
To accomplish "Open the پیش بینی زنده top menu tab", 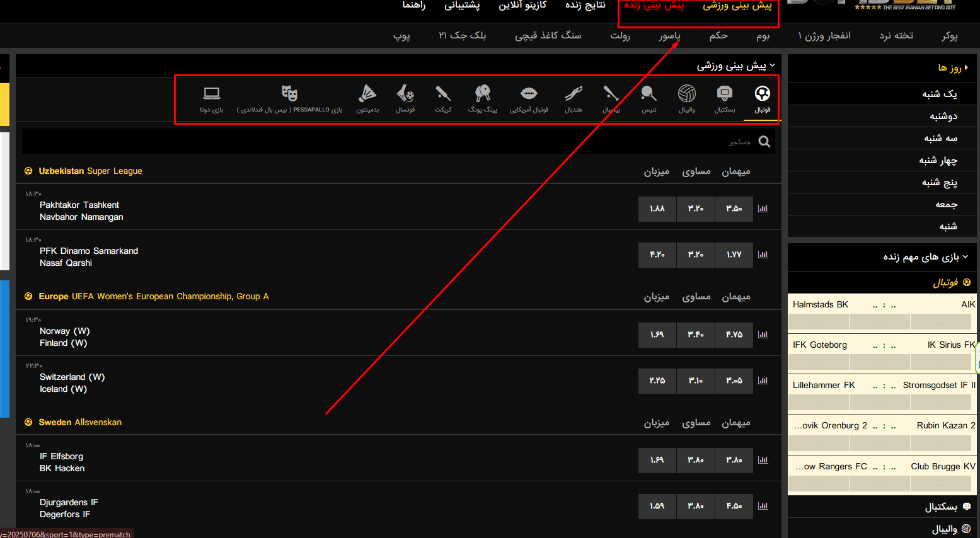I will 654,6.
